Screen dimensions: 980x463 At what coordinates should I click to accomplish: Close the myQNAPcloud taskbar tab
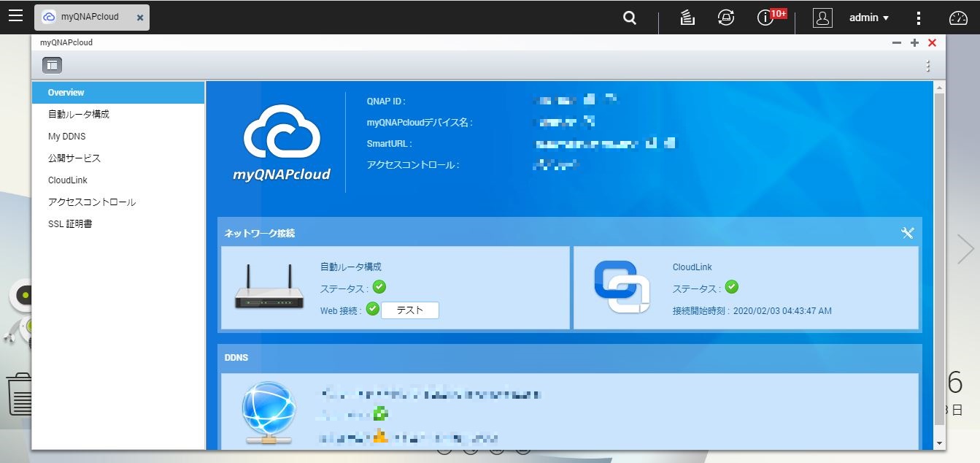point(140,18)
